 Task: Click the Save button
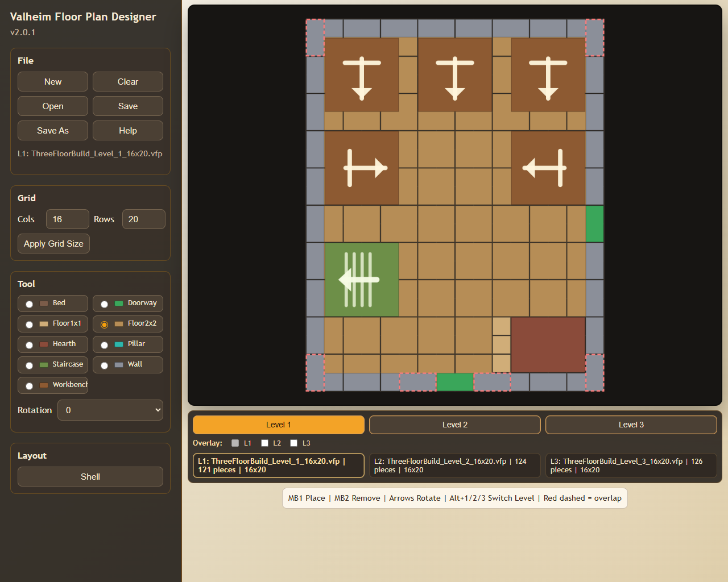click(x=128, y=106)
